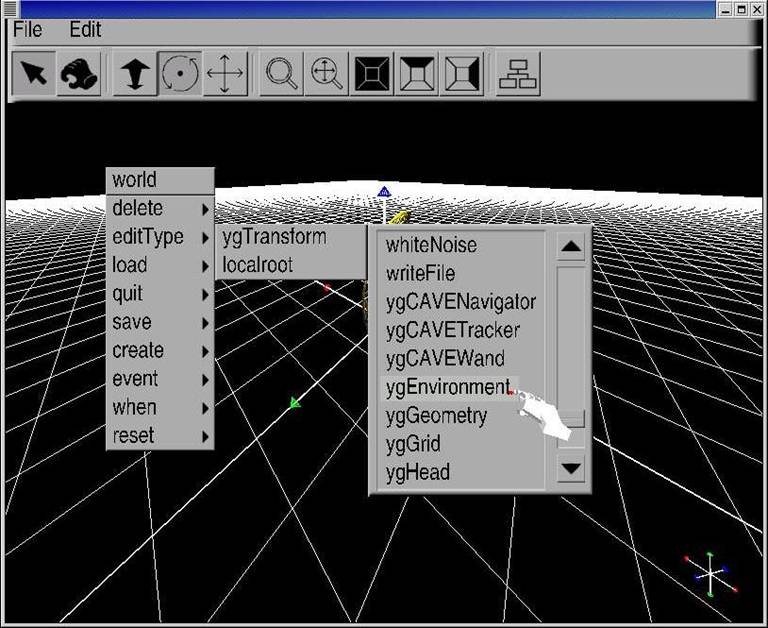The height and width of the screenshot is (628, 768).
Task: Select the grab hand tool
Action: pyautogui.click(x=79, y=73)
